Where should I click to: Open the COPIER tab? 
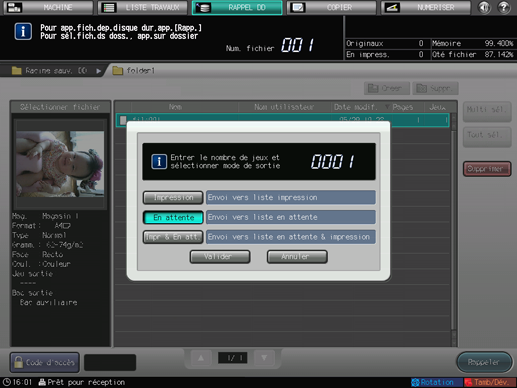pyautogui.click(x=332, y=7)
